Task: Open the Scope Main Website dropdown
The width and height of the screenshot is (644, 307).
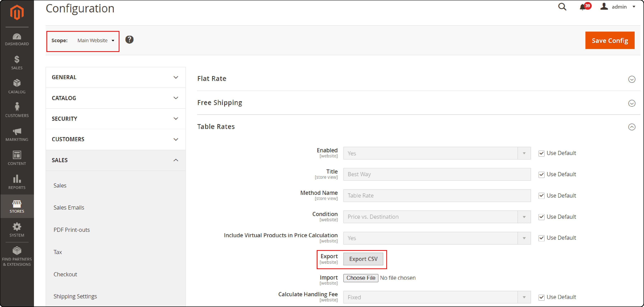Action: tap(96, 40)
